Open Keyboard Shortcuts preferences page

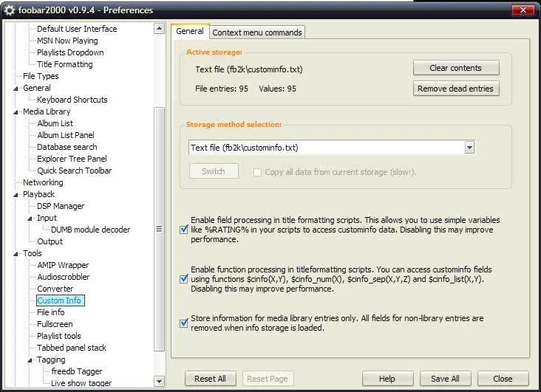click(x=72, y=100)
